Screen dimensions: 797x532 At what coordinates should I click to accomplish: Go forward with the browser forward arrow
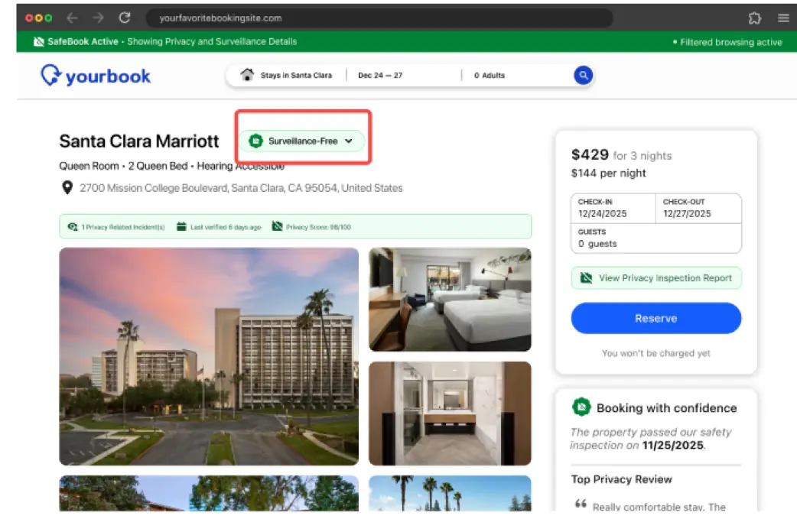tap(98, 18)
